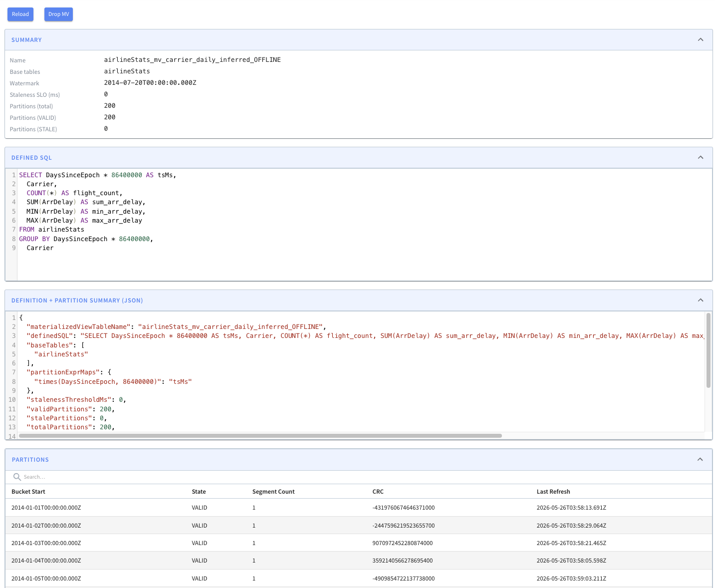Click the "baseTables" JSON key
This screenshot has width=715, height=588.
(50, 345)
